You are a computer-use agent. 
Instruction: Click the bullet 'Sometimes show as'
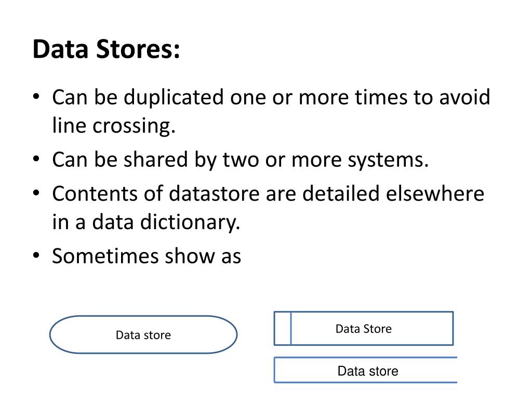147,256
